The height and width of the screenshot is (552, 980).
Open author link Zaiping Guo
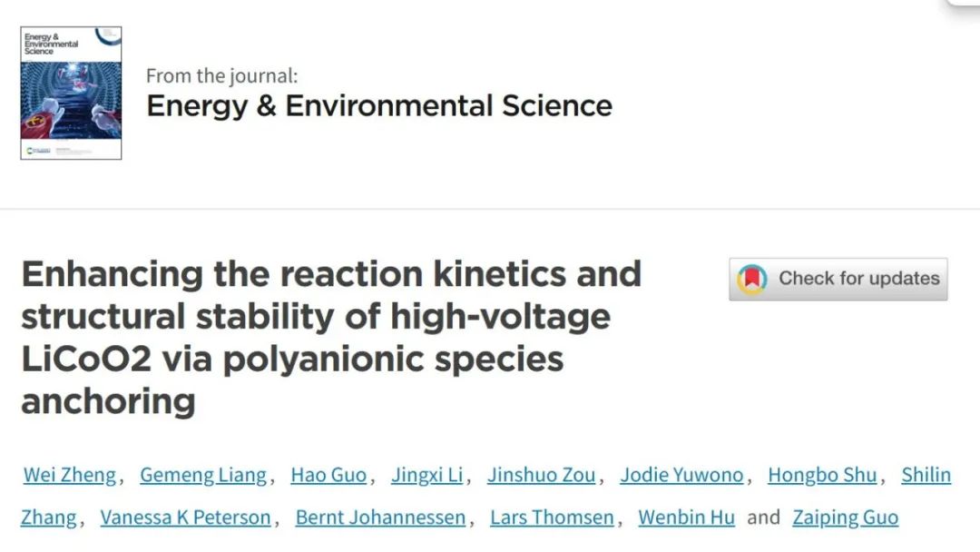[846, 517]
